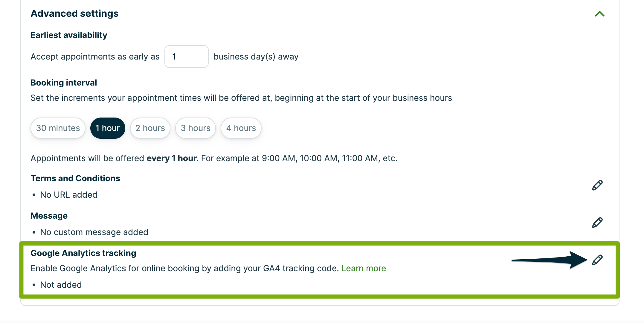Edit Terms and Conditions pencil icon

point(597,185)
